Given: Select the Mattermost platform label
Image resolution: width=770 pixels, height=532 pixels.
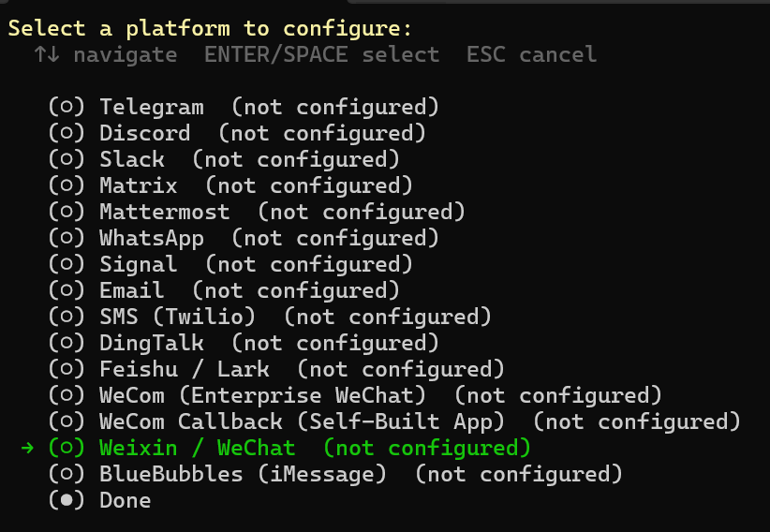Looking at the screenshot, I should [x=164, y=212].
